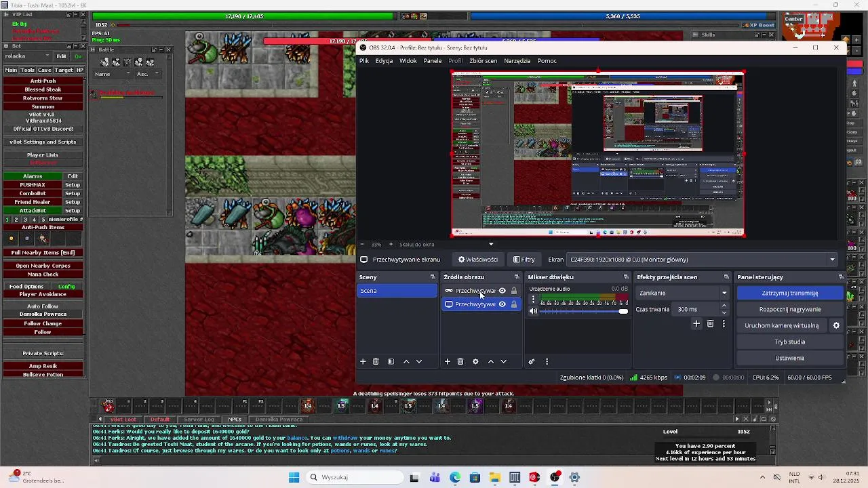Viewport: 868px width, 488px height.
Task: Open Ustawienia in OBS control panel
Action: pos(790,358)
